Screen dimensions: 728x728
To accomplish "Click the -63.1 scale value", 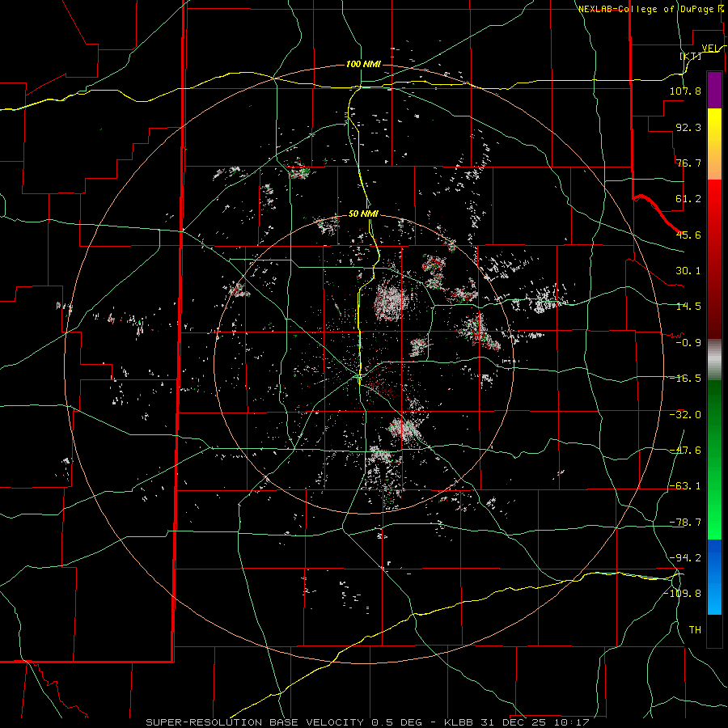I will click(x=685, y=486).
